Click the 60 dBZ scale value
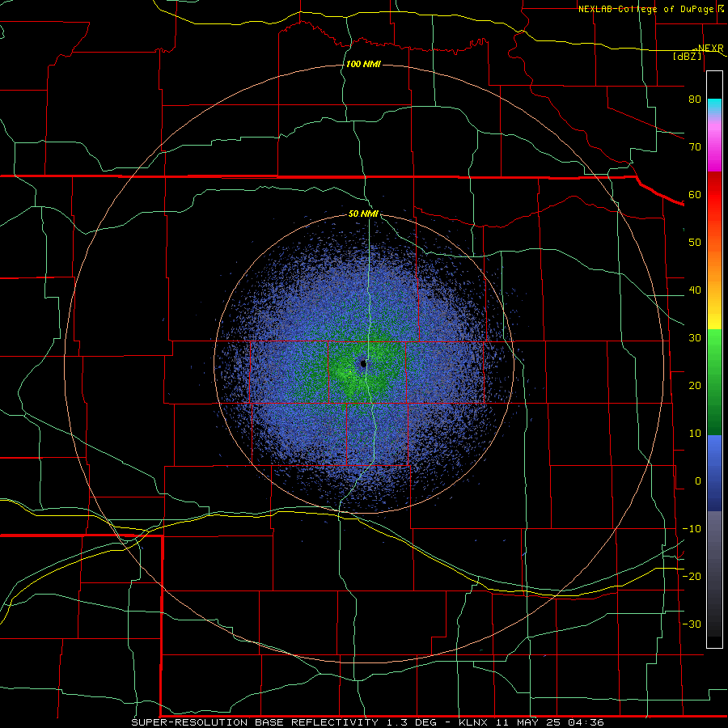Screen dimensions: 728x728 coord(695,194)
